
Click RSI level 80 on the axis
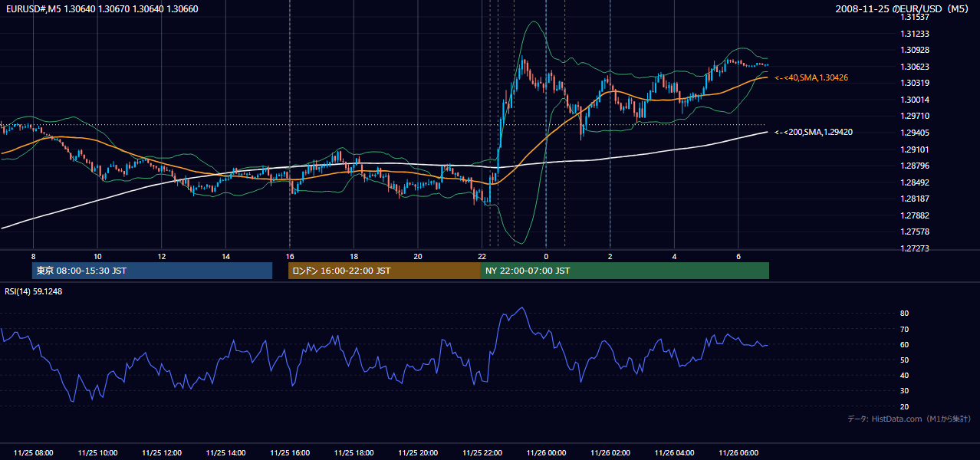coord(904,314)
